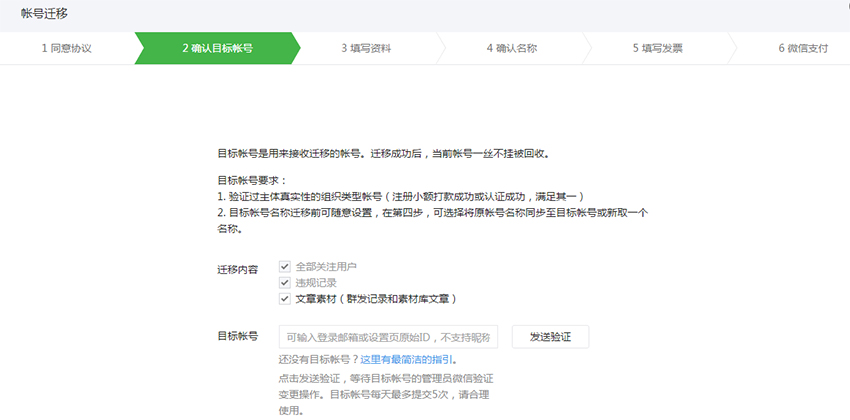Click step 6 微信支付

pos(803,48)
